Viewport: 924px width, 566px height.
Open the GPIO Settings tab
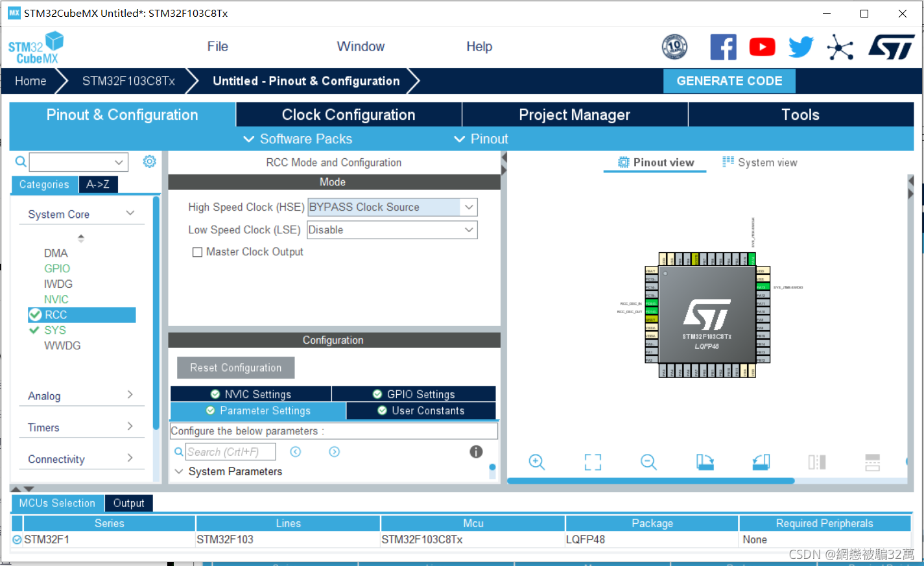[414, 394]
